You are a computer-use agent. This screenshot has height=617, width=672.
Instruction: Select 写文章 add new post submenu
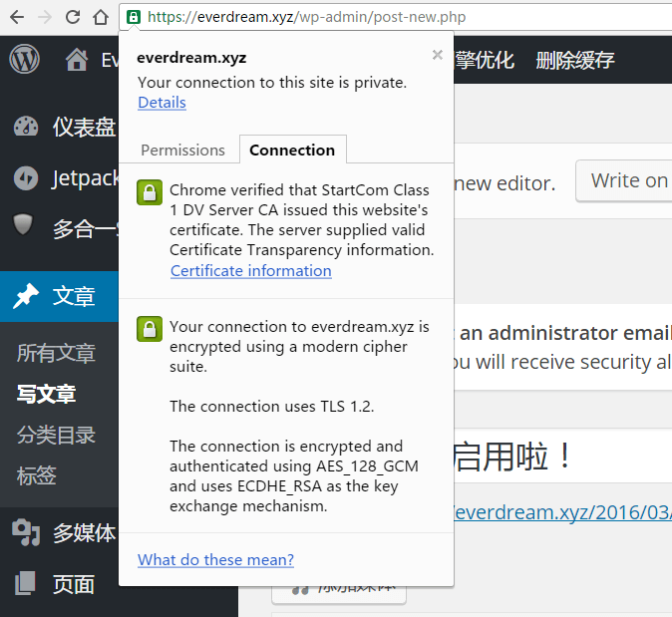click(46, 394)
